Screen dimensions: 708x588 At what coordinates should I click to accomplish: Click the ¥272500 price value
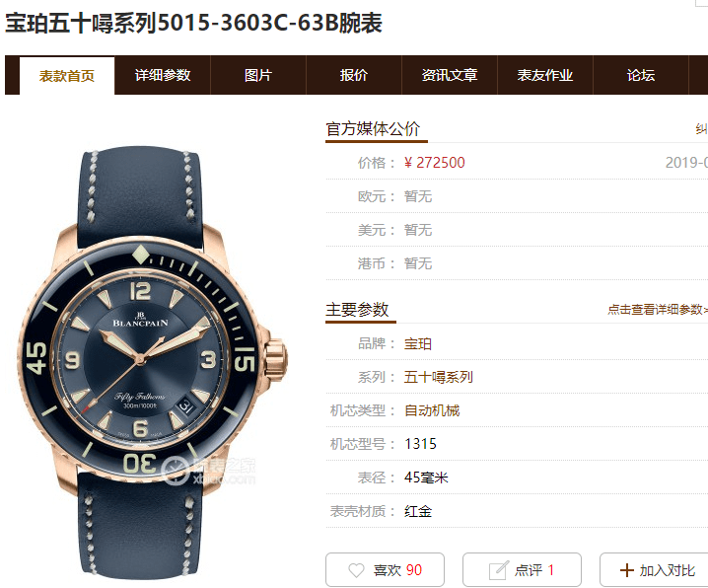pyautogui.click(x=435, y=163)
